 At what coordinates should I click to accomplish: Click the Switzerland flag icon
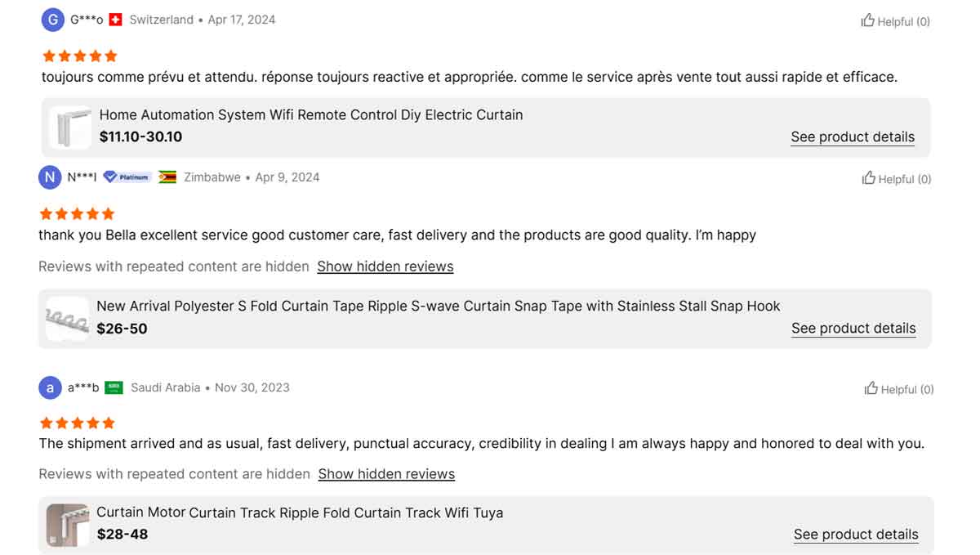[x=115, y=20]
